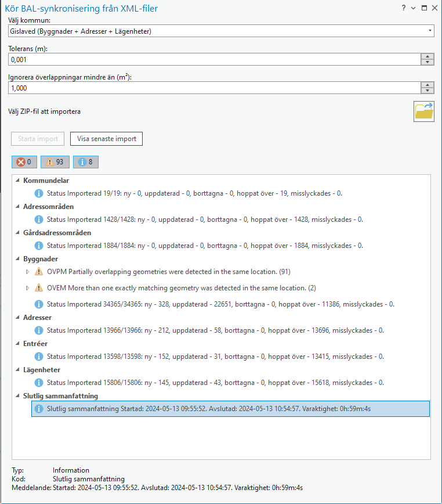Toggle the info messages filter showing 8
This screenshot has height=504, width=442.
click(85, 162)
